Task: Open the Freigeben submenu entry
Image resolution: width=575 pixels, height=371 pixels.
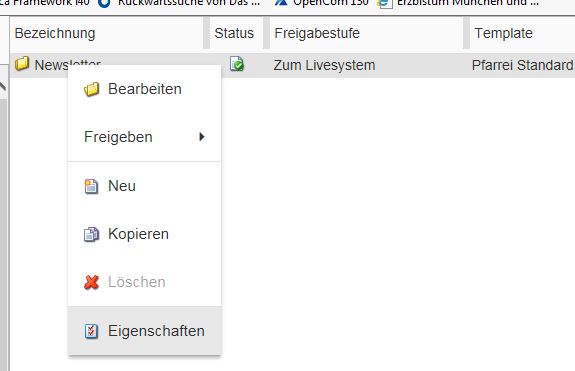Action: [144, 137]
